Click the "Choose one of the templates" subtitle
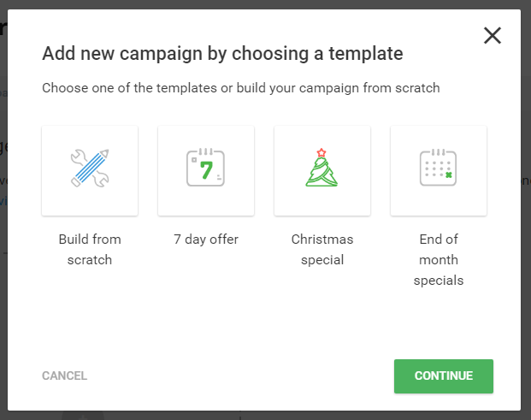Screen dimensions: 531x420 click(241, 88)
